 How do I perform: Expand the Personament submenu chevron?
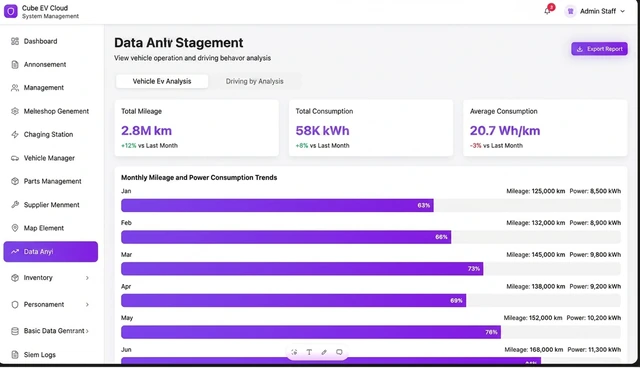click(87, 304)
